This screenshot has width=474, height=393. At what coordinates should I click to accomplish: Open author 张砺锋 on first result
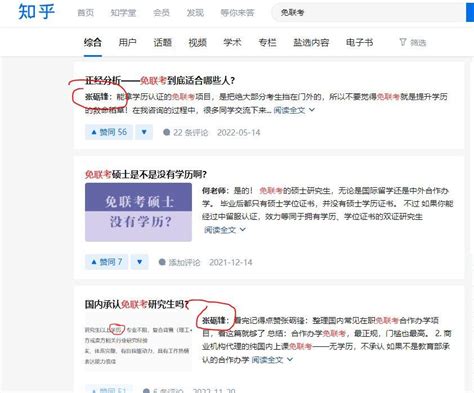(x=97, y=97)
